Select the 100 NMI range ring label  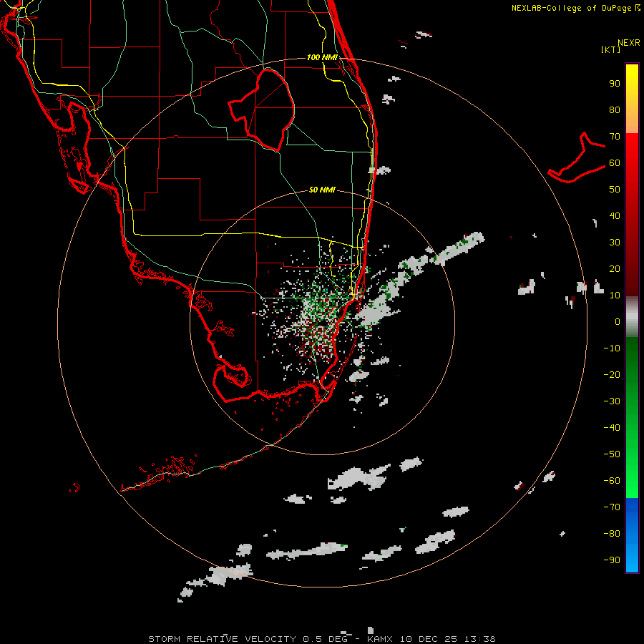(322, 57)
